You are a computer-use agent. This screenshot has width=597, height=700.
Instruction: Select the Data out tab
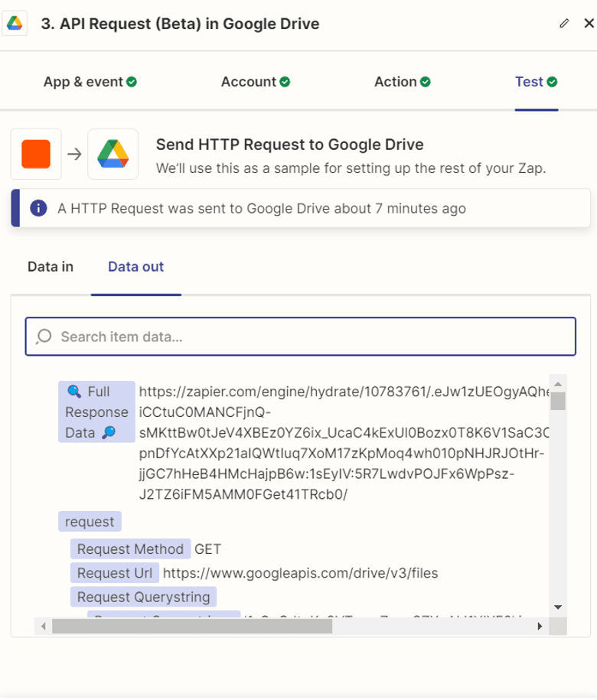(135, 267)
